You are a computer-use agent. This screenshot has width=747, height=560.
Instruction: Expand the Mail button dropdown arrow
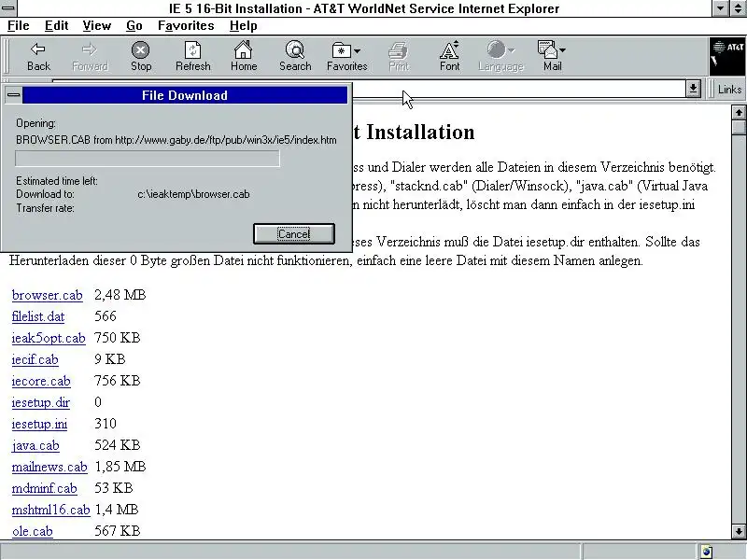563,50
